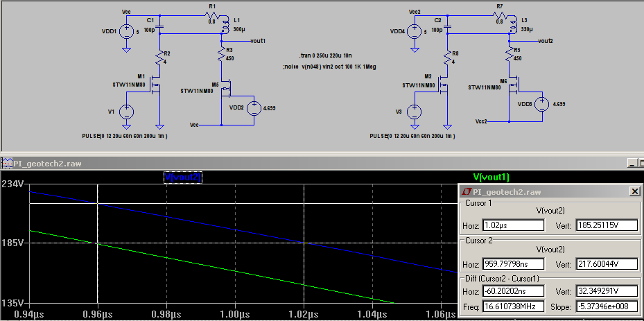The height and width of the screenshot is (321, 644).
Task: Click the .tran simulation directive text
Action: (327, 55)
